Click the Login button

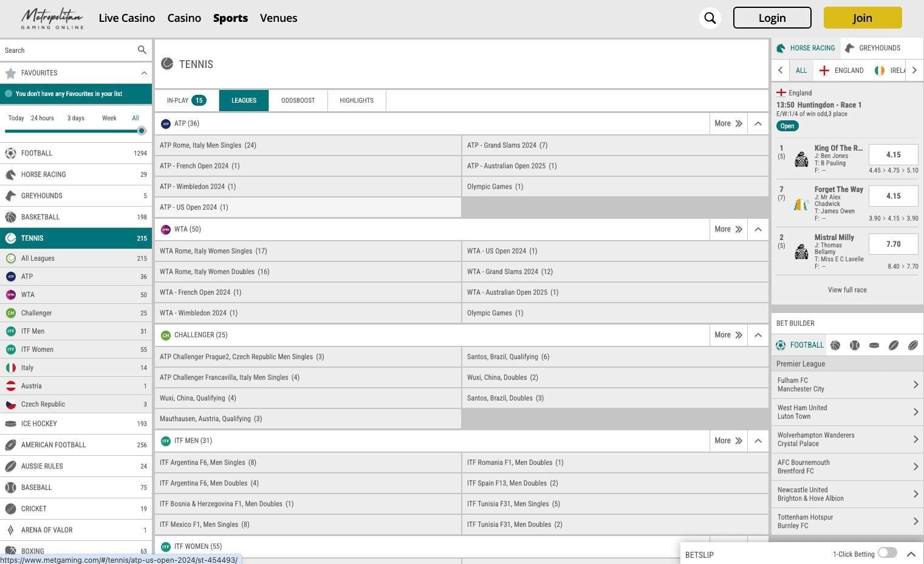coord(772,18)
